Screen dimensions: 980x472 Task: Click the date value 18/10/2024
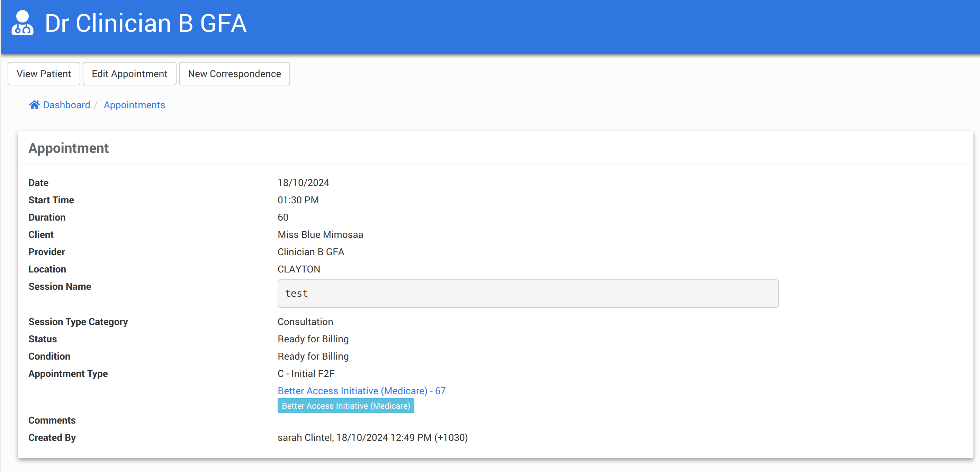point(303,183)
